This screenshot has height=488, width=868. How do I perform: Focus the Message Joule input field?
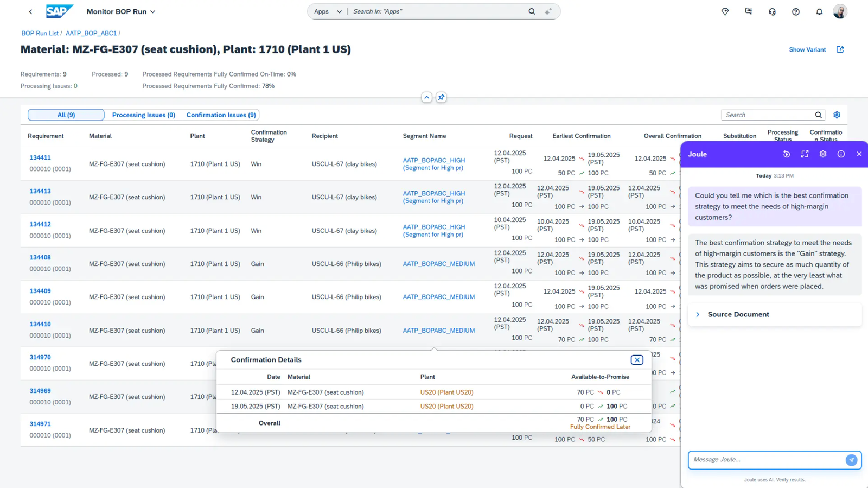point(766,460)
